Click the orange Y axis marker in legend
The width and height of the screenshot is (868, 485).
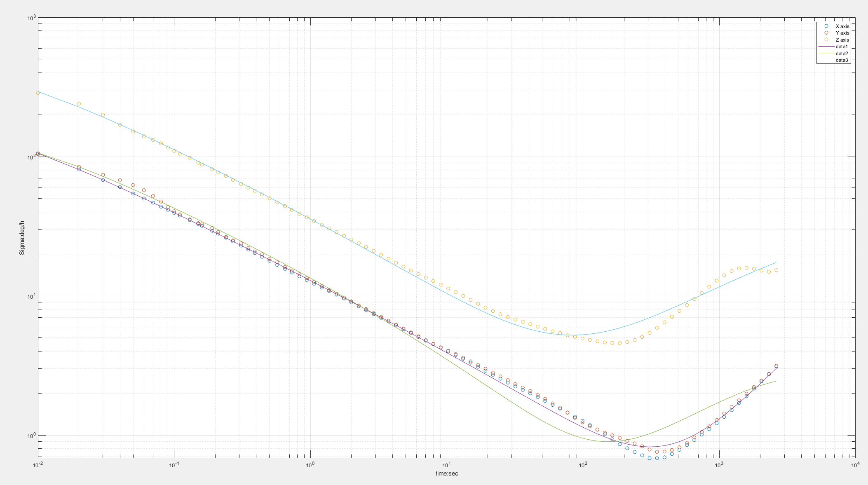click(826, 33)
